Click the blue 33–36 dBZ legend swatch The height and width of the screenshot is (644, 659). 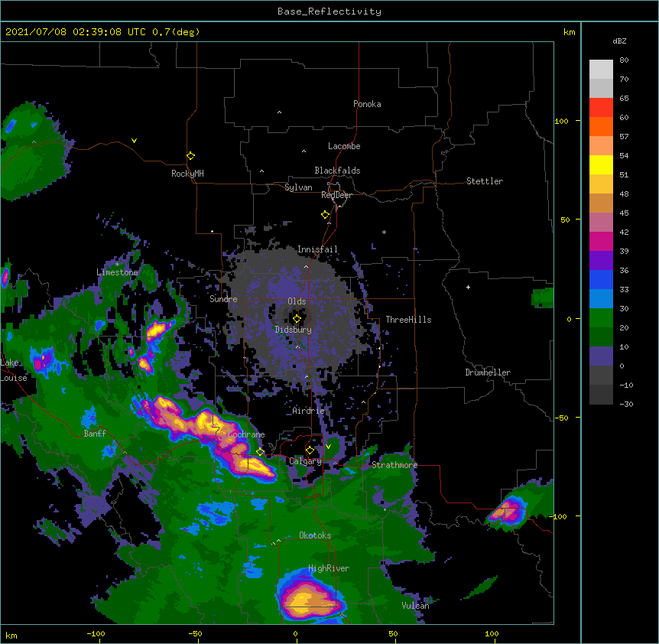[601, 279]
